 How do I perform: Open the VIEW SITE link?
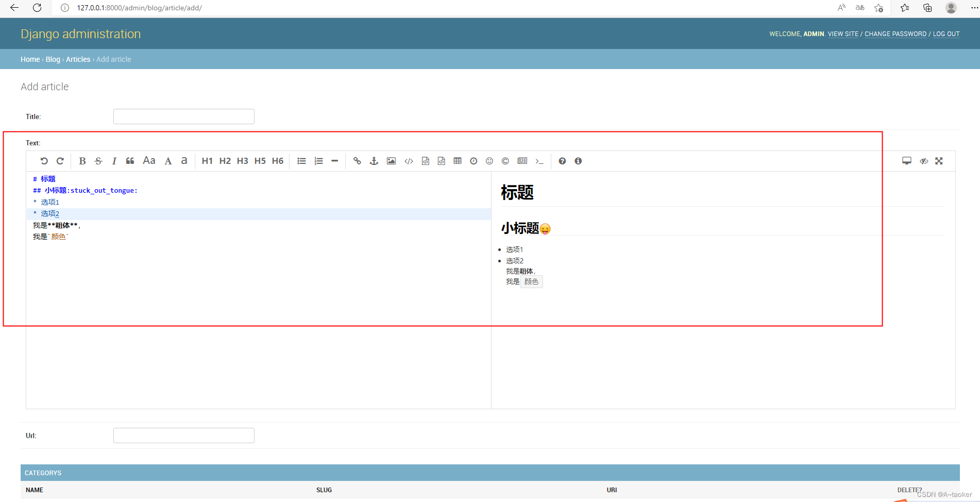[843, 34]
